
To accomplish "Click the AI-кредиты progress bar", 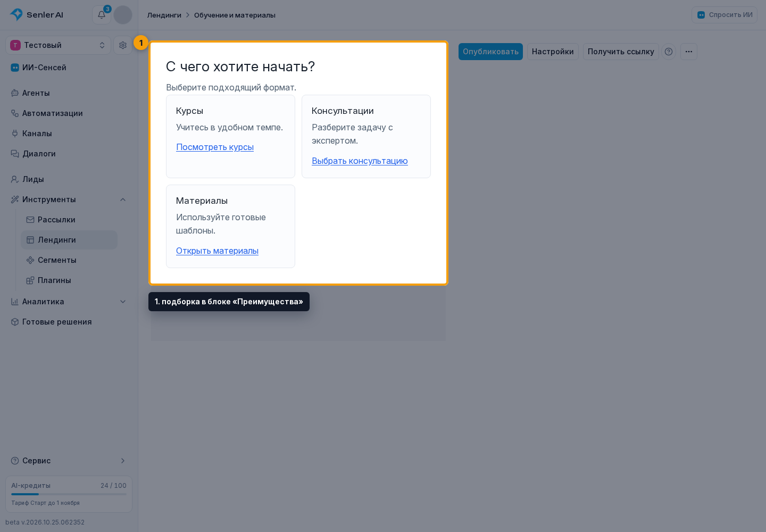I will [x=69, y=494].
